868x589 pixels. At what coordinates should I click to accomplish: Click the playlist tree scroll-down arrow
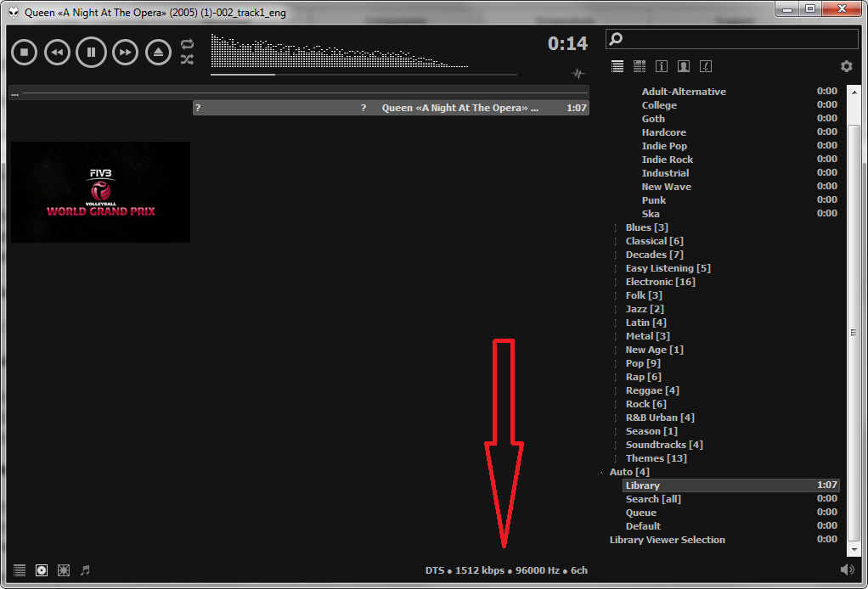point(854,550)
